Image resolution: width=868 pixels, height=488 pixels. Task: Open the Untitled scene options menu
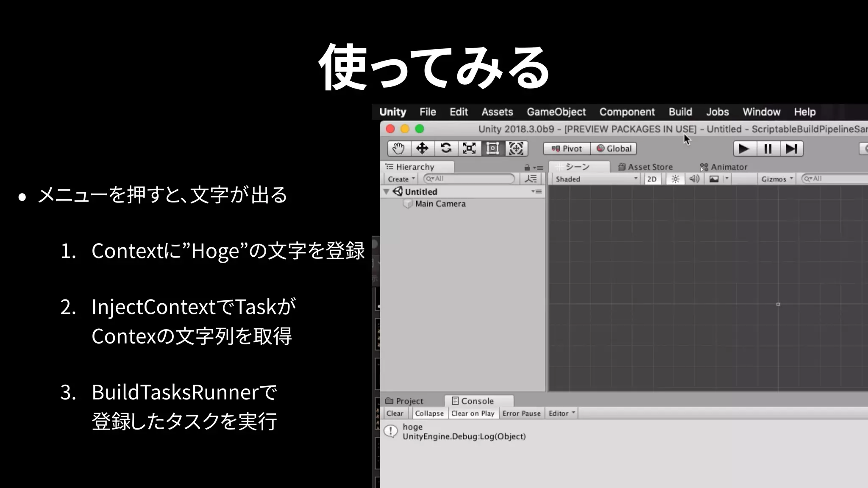pos(537,191)
